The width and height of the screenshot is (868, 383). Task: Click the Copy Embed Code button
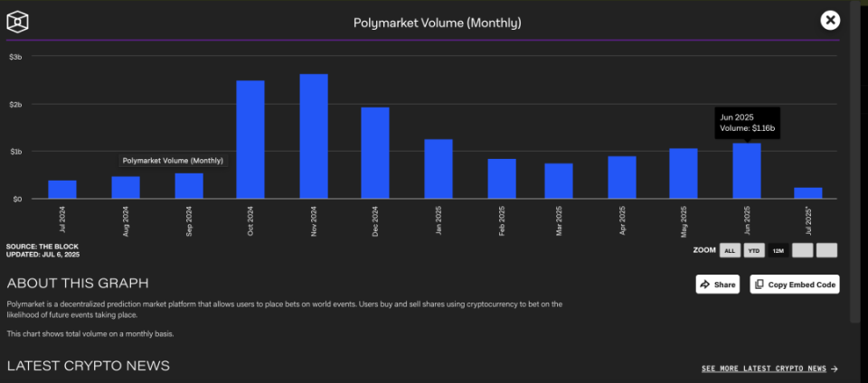pyautogui.click(x=795, y=284)
